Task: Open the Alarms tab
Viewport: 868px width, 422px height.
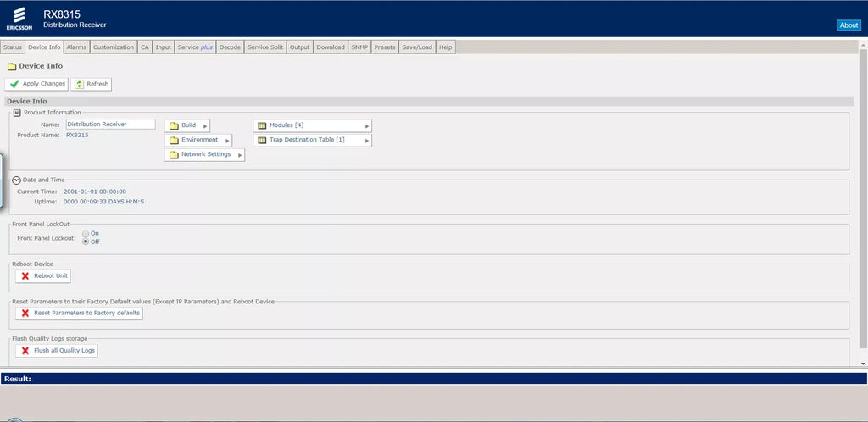Action: [76, 47]
